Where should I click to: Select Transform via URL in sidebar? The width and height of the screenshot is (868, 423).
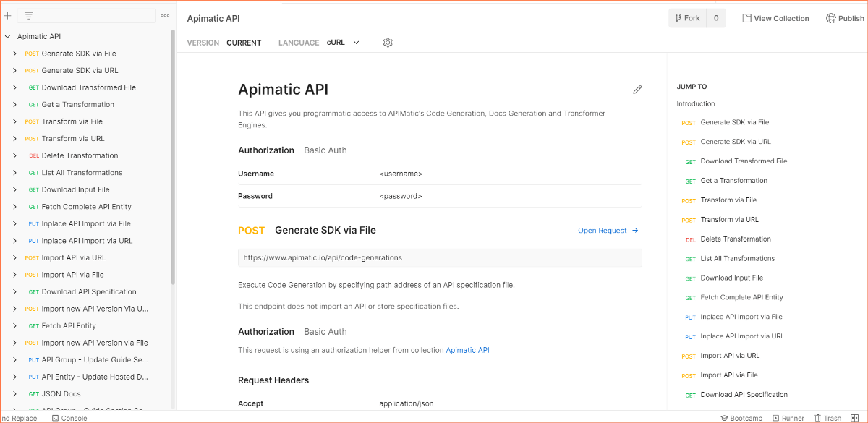pos(72,139)
